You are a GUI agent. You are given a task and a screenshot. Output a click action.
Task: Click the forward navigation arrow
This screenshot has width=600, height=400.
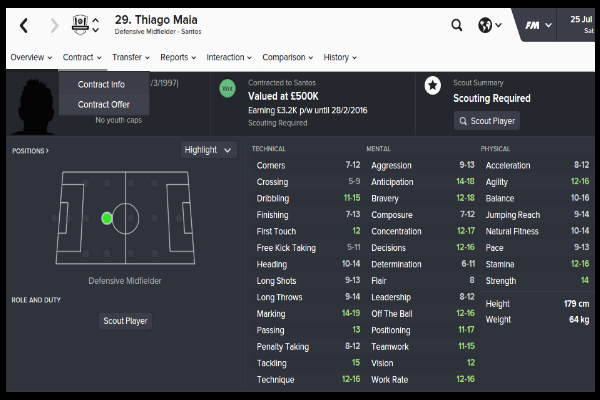pos(51,25)
